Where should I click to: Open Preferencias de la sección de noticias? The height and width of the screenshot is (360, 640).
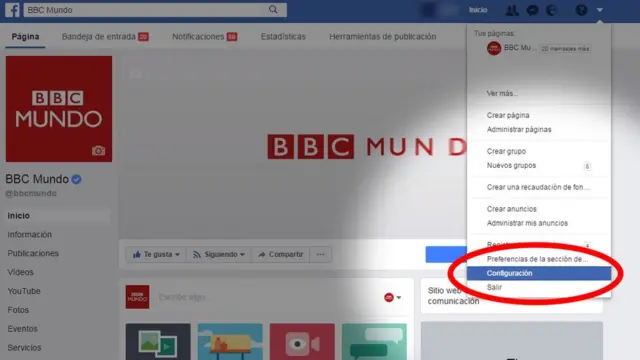537,259
